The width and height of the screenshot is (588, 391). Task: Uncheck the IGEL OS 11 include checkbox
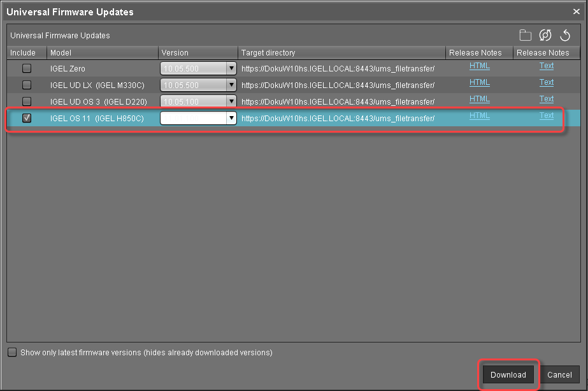coord(27,118)
